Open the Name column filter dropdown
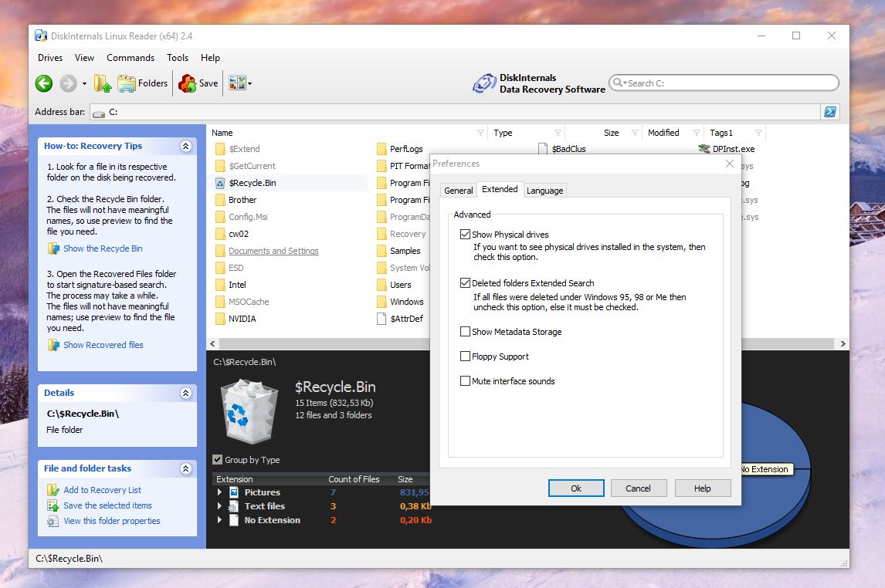Viewport: 885px width, 588px height. (480, 133)
